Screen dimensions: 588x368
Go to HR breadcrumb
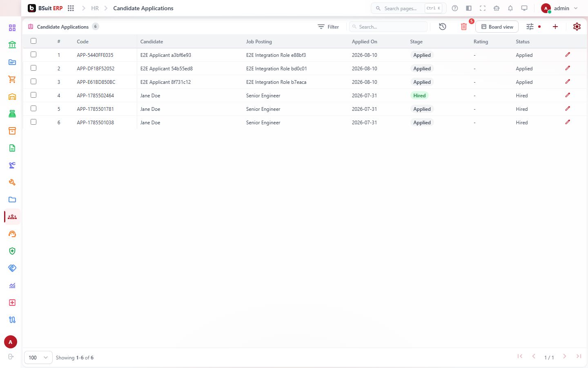point(95,8)
